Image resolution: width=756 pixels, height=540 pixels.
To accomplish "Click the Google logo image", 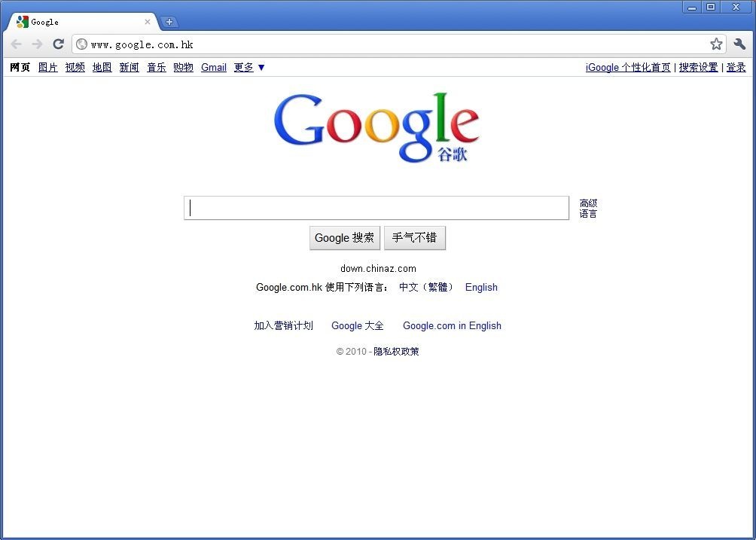I will point(376,124).
